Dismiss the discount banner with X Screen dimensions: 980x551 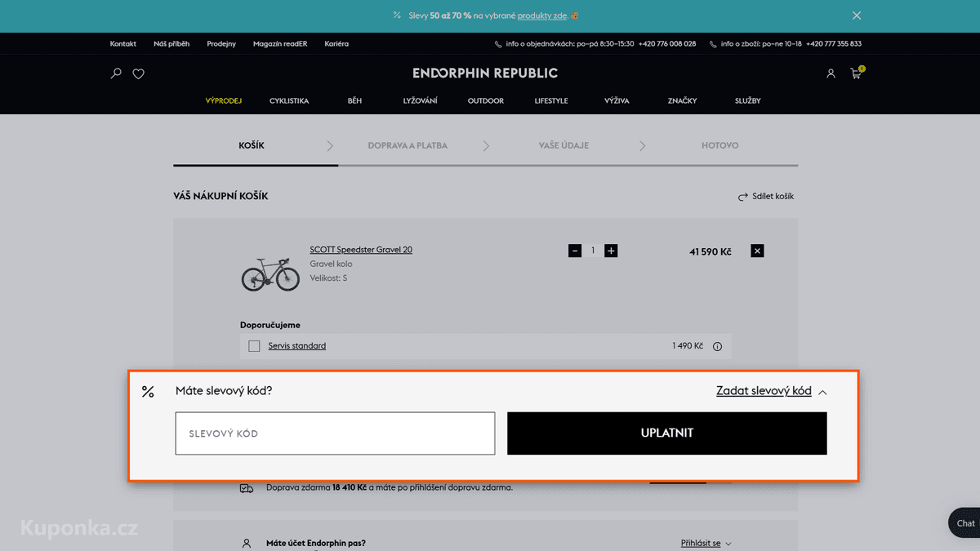coord(857,16)
